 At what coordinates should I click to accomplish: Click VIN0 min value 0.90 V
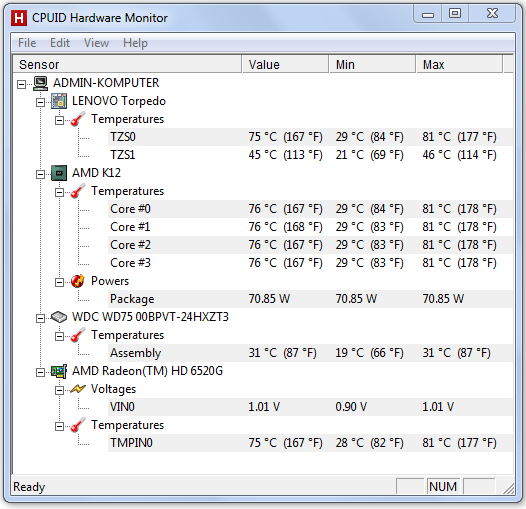click(351, 407)
